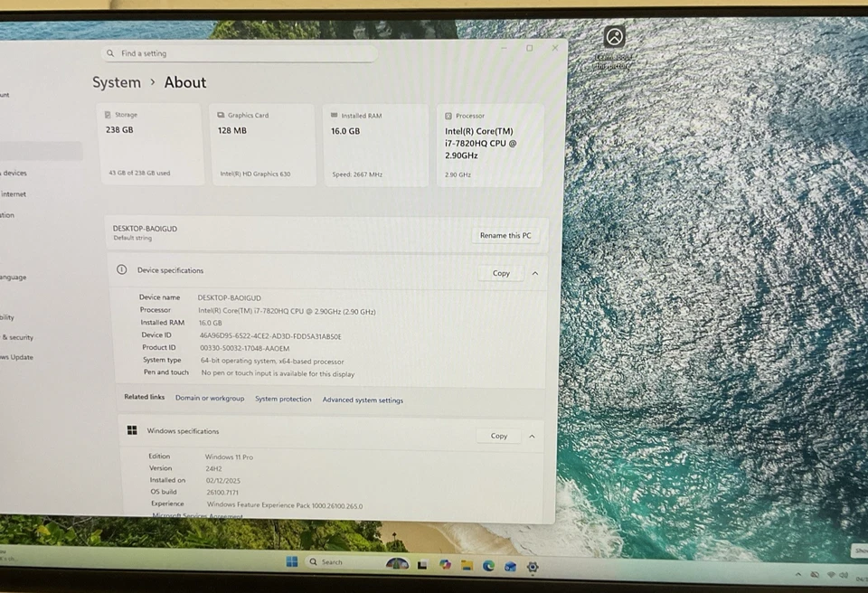Image resolution: width=868 pixels, height=593 pixels.
Task: Click the Intel(R) HD Graphics 630 text
Action: coord(255,174)
